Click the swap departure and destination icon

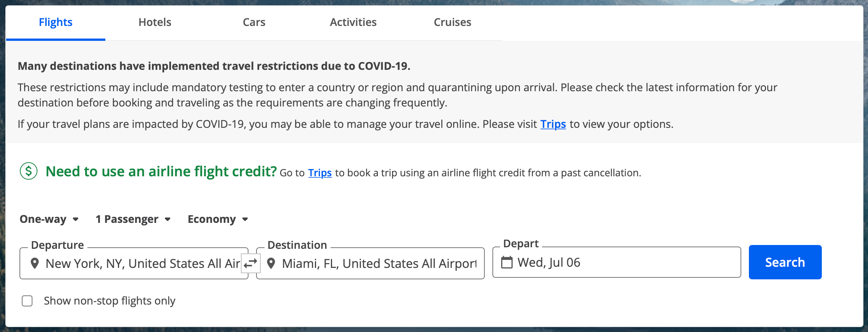pos(251,263)
